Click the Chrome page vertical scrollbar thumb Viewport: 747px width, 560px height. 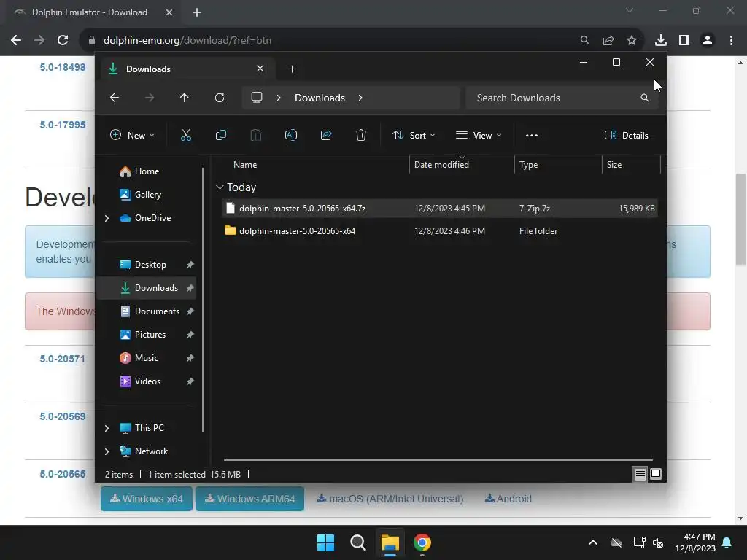click(740, 219)
